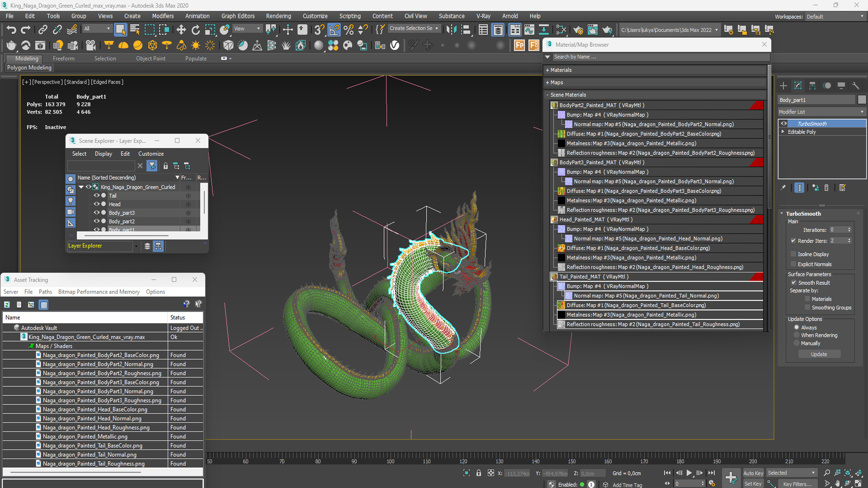868x488 pixels.
Task: Open Customize menu in Scene Explorer
Action: pyautogui.click(x=151, y=154)
